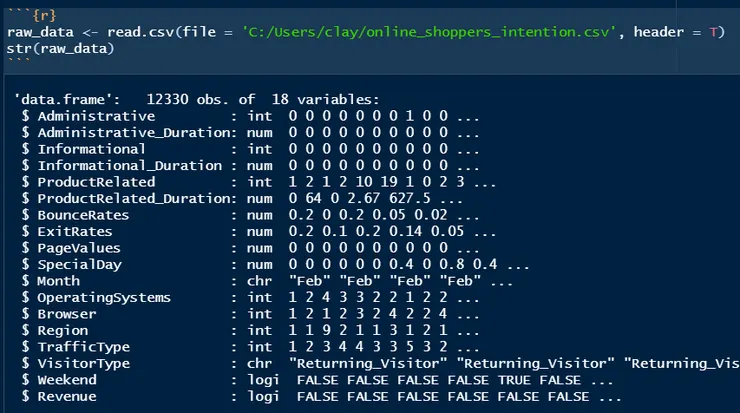Click the str(raw_data) code line

[x=57, y=48]
